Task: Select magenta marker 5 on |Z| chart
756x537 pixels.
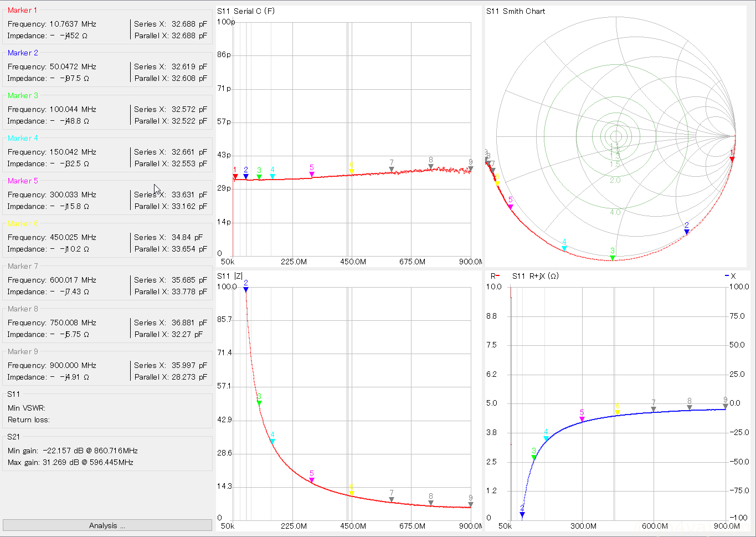Action: coord(312,480)
